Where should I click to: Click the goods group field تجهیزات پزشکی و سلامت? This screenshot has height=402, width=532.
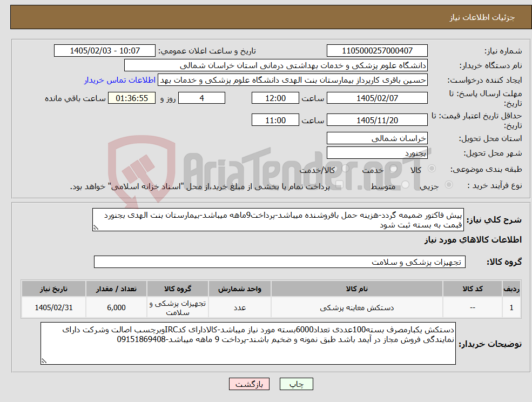click(280, 262)
